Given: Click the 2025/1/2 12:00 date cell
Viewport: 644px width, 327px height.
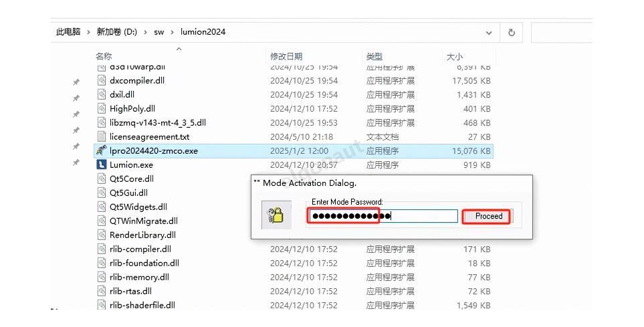Looking at the screenshot, I should pos(299,150).
